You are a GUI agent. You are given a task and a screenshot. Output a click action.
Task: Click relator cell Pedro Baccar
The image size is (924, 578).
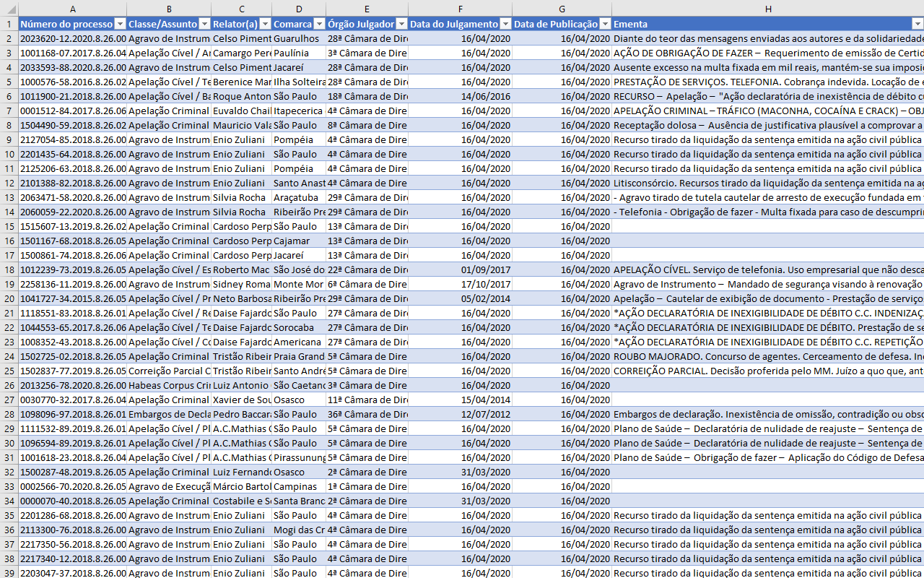(242, 414)
